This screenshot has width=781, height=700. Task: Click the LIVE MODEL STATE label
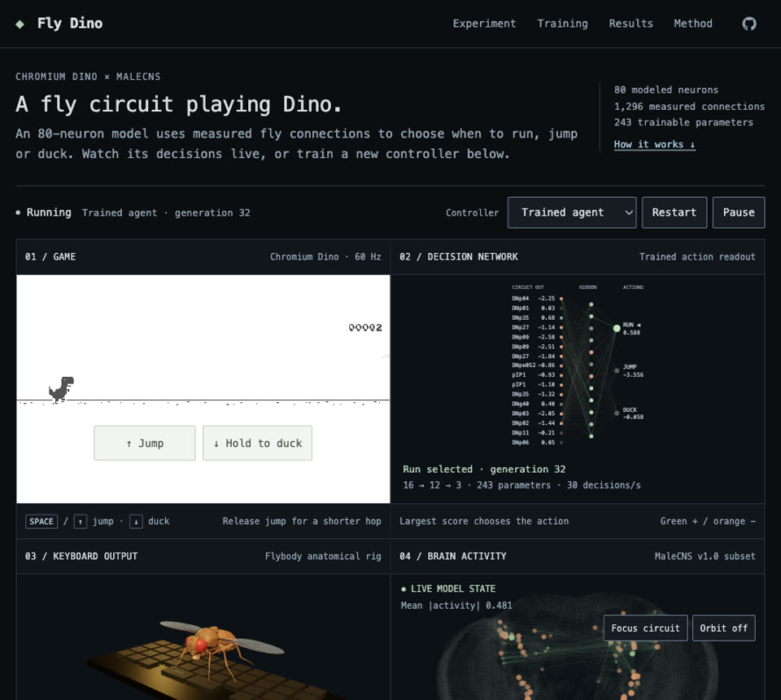point(448,589)
